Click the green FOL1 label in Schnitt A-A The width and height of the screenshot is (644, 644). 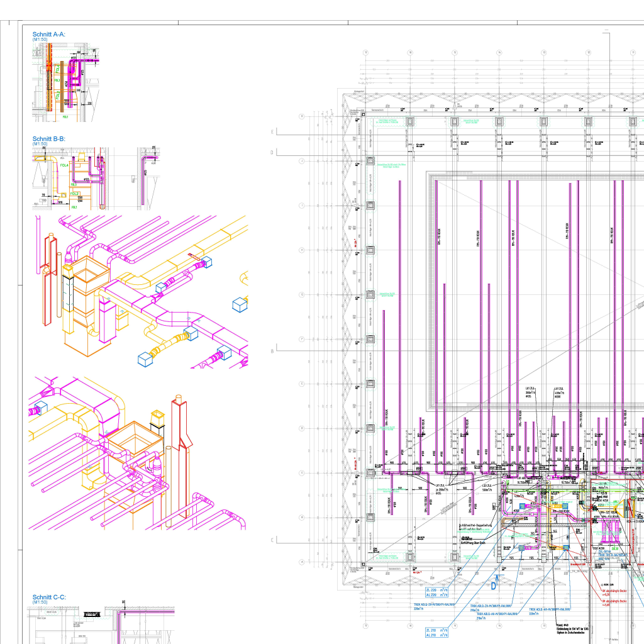point(65,117)
